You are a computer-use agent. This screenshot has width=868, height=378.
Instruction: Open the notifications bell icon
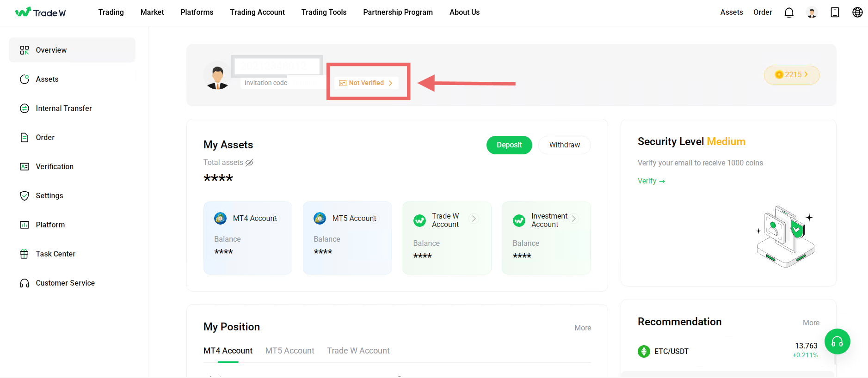point(789,12)
